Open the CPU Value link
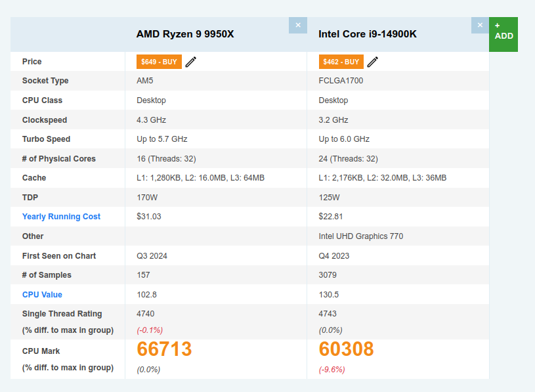The image size is (535, 392). point(42,294)
